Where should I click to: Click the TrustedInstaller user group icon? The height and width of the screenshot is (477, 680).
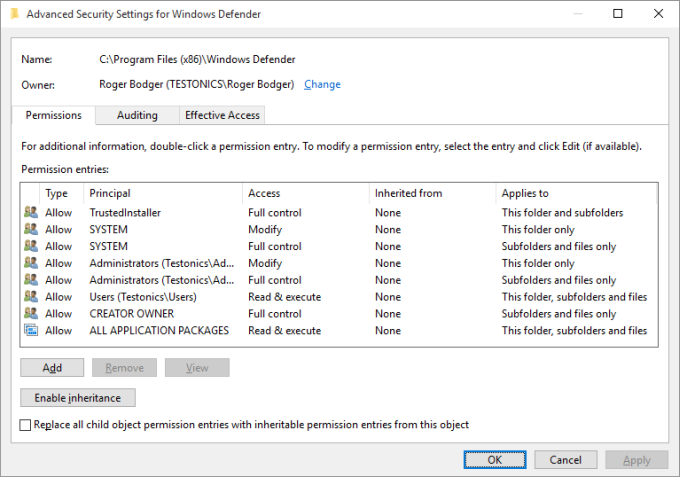(30, 213)
